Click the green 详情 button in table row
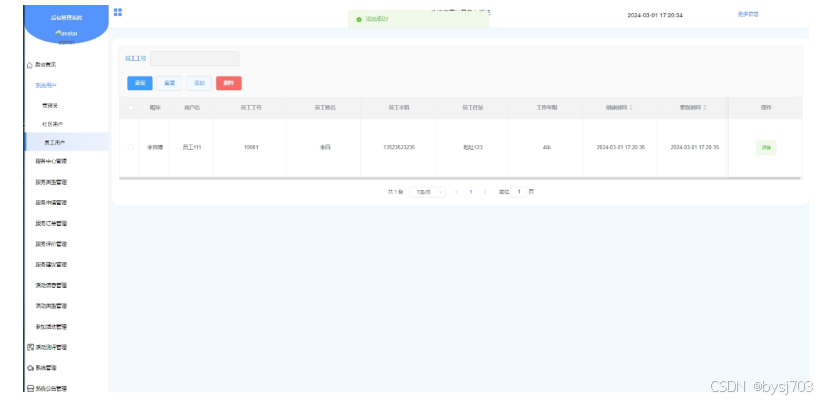This screenshot has height=402, width=832. point(766,148)
